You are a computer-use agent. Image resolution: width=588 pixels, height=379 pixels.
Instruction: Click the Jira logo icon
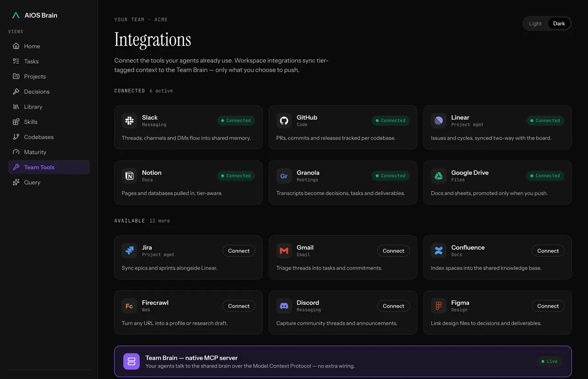coord(130,251)
